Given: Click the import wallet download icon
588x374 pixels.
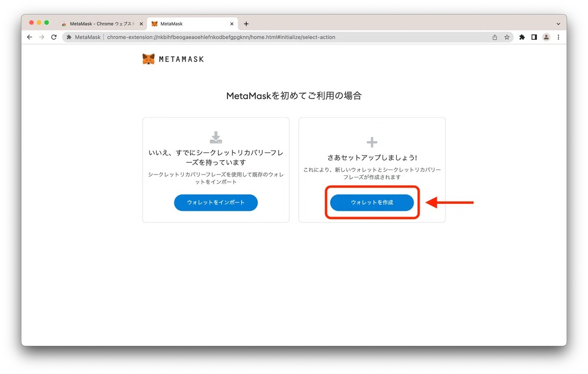Looking at the screenshot, I should tap(216, 138).
